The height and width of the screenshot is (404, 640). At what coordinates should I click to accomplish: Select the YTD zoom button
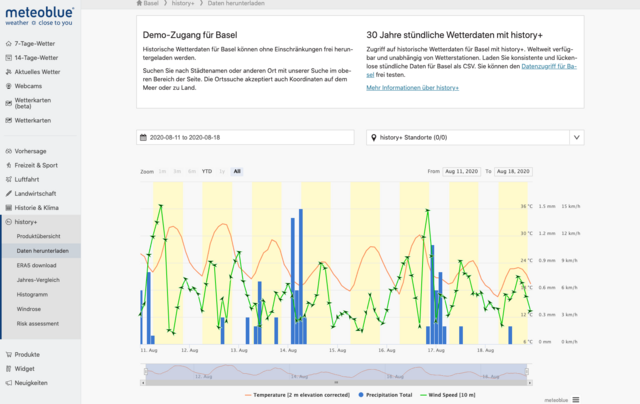[206, 171]
